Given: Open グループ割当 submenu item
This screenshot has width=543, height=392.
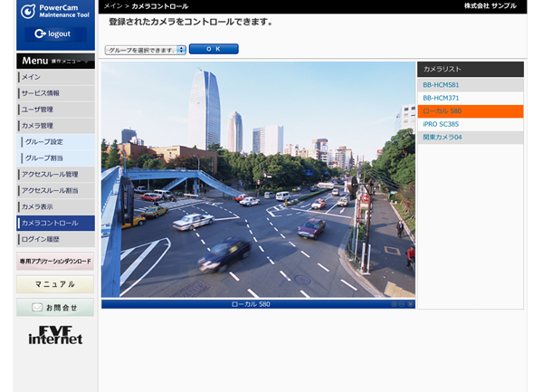Looking at the screenshot, I should click(x=57, y=158).
